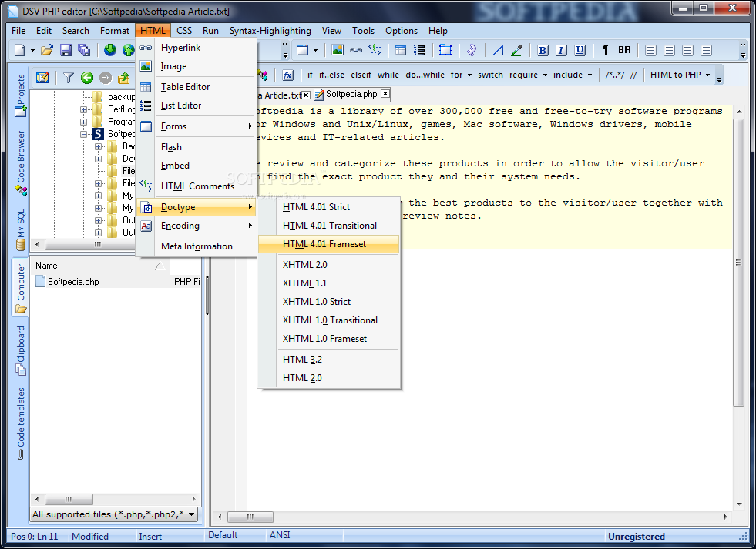Open the All supported files filter combo box
This screenshot has width=756, height=549.
(114, 514)
